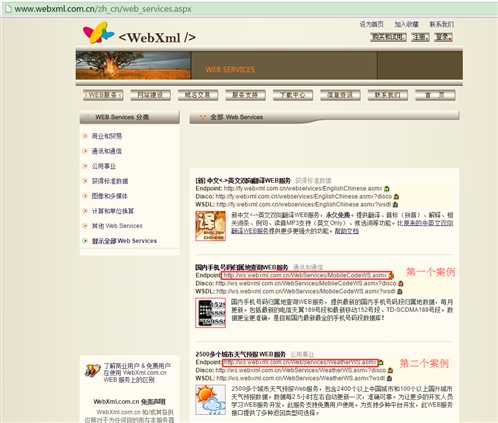Click the WEB服务 navigation button

103,95
